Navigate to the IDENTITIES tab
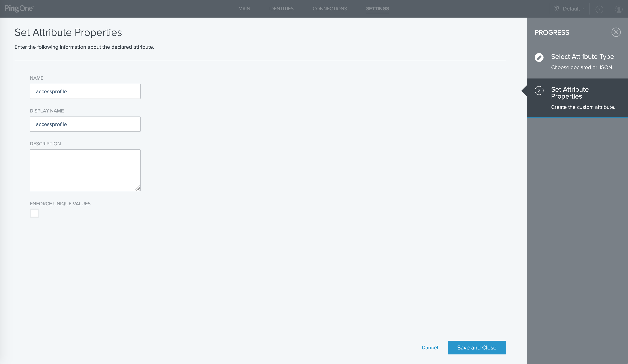The image size is (628, 364). [x=281, y=9]
